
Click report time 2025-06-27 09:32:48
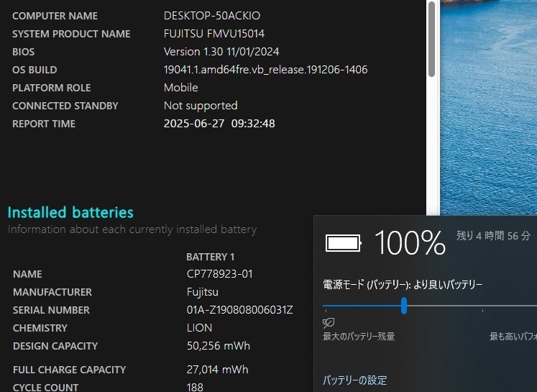coord(219,124)
